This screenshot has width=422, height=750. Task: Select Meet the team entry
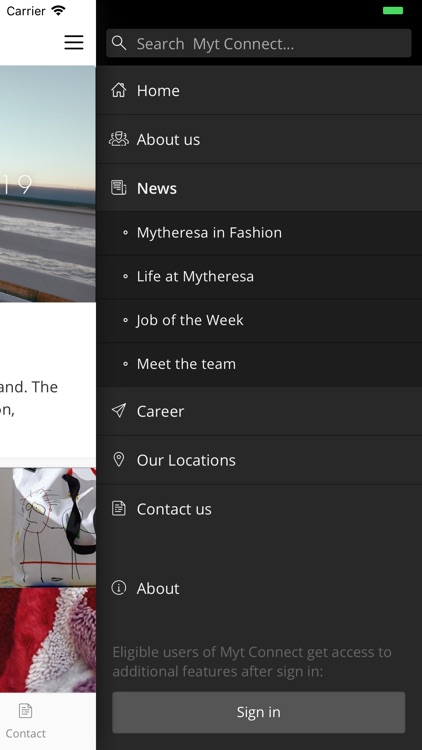[x=259, y=364]
